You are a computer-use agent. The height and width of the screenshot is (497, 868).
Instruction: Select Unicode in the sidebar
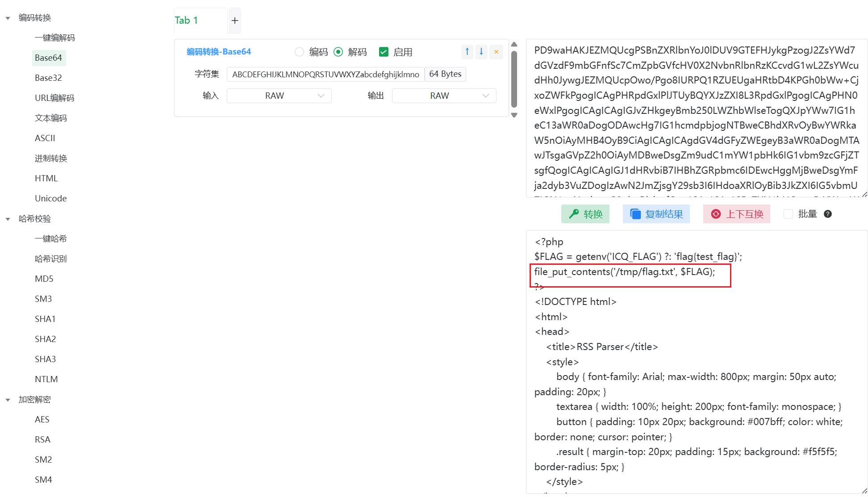coord(51,199)
